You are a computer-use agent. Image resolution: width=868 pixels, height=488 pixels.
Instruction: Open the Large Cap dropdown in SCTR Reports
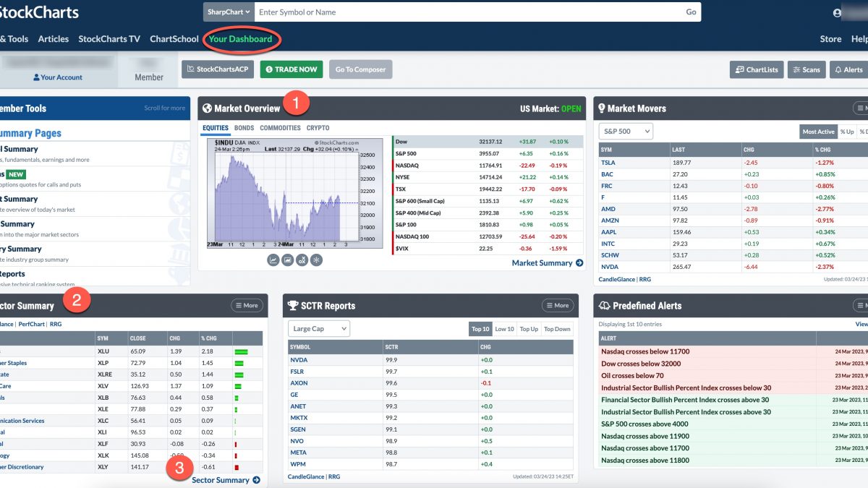[318, 328]
